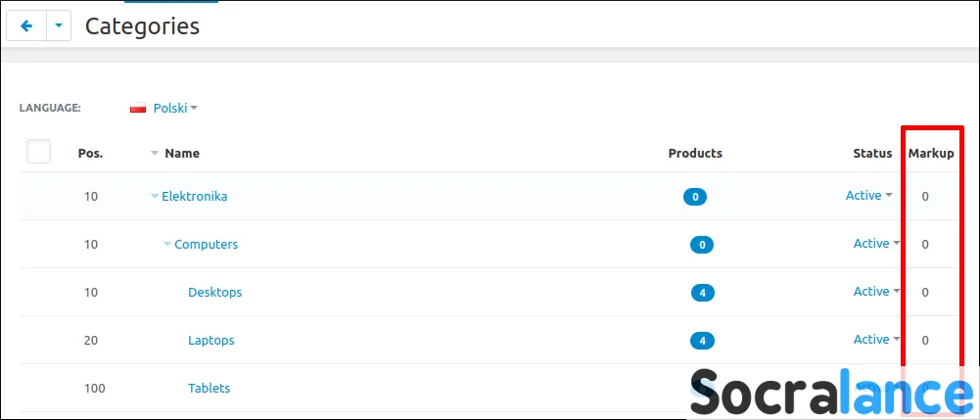
Task: View the 4 products in Laptops
Action: click(x=702, y=341)
